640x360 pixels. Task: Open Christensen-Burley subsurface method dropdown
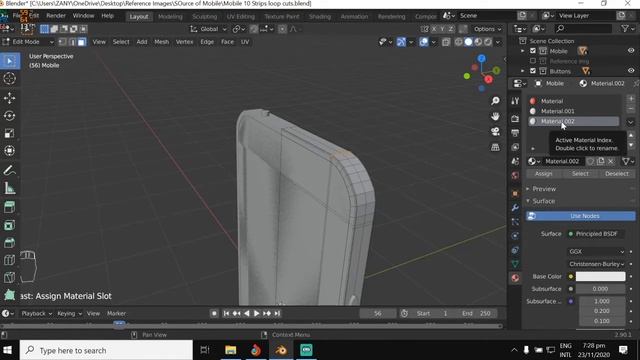pyautogui.click(x=596, y=264)
